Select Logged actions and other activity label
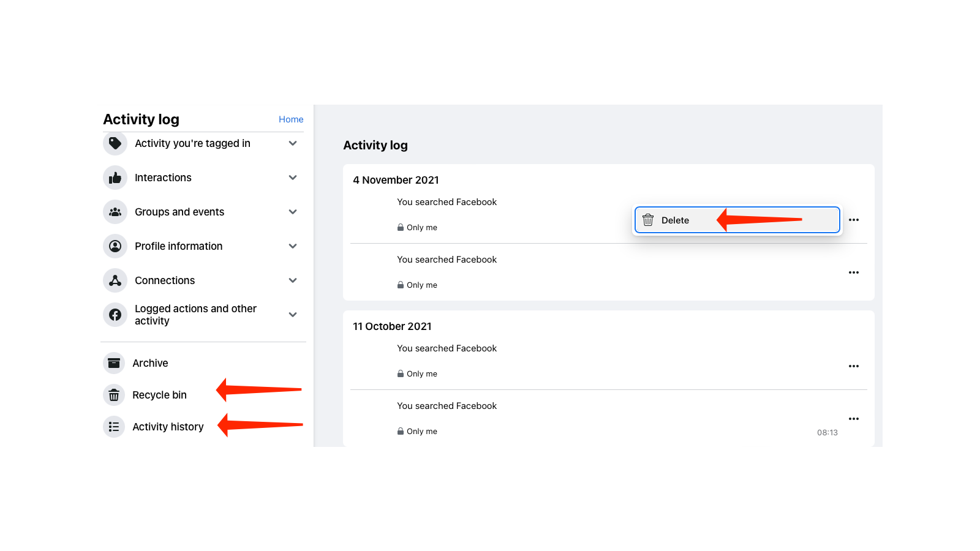The width and height of the screenshot is (980, 551). pyautogui.click(x=195, y=315)
